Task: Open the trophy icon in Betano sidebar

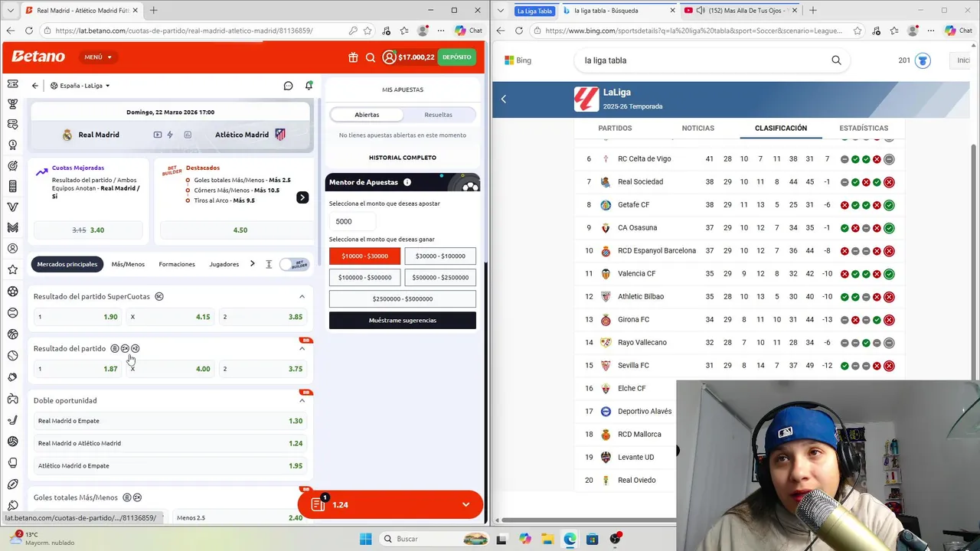Action: pyautogui.click(x=12, y=104)
